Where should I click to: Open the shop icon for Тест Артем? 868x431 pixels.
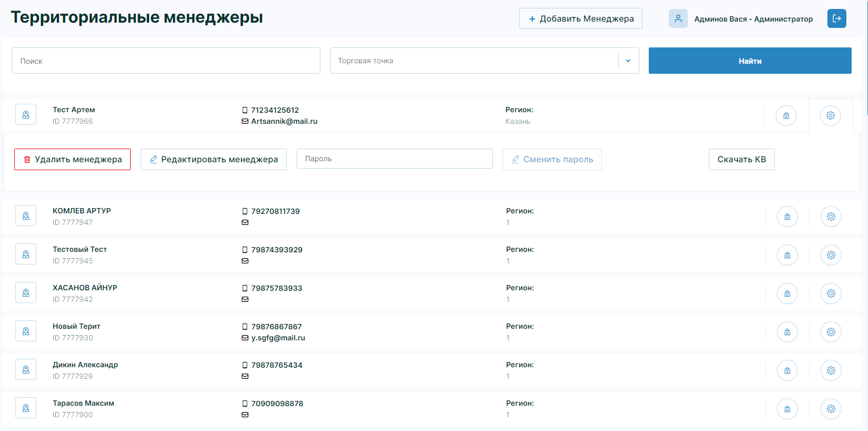(786, 115)
